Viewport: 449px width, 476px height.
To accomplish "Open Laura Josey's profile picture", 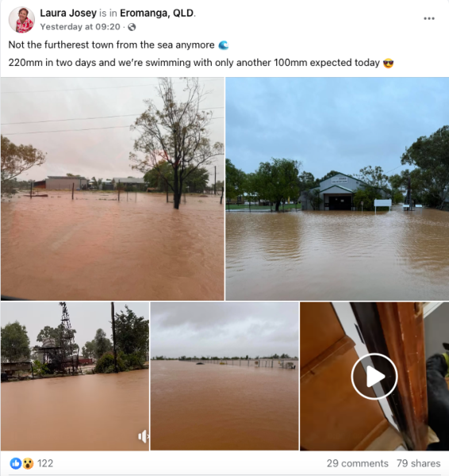I will tap(21, 20).
